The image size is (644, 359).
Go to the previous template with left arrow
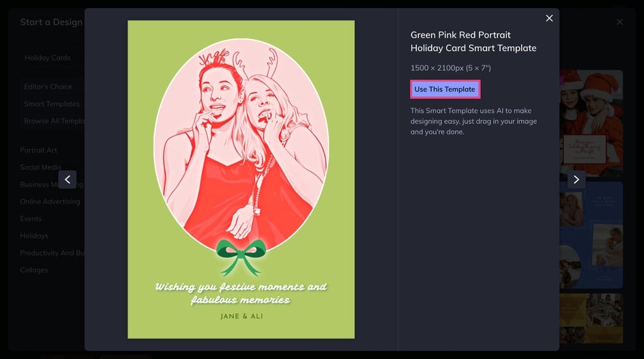tap(68, 179)
